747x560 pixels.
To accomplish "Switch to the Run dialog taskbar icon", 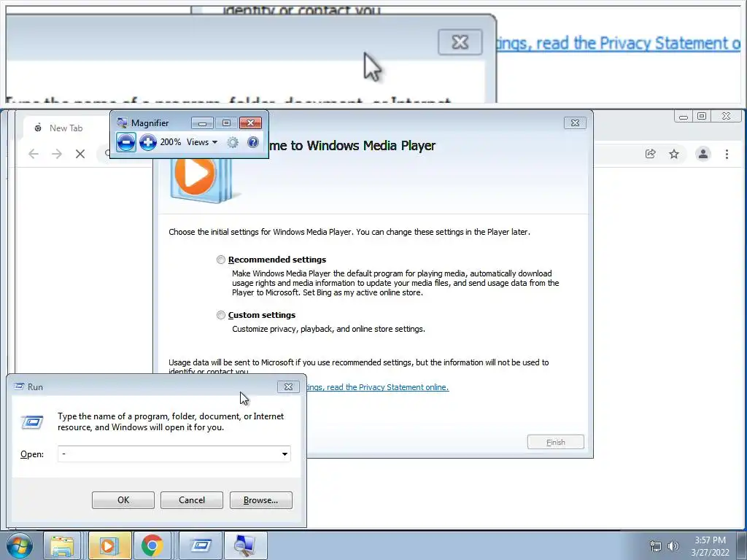I will 200,545.
